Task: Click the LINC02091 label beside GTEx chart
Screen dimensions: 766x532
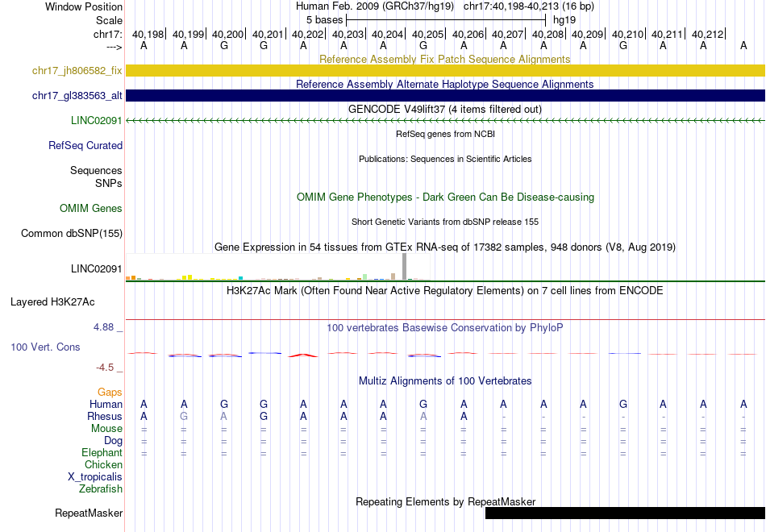Action: (96, 268)
